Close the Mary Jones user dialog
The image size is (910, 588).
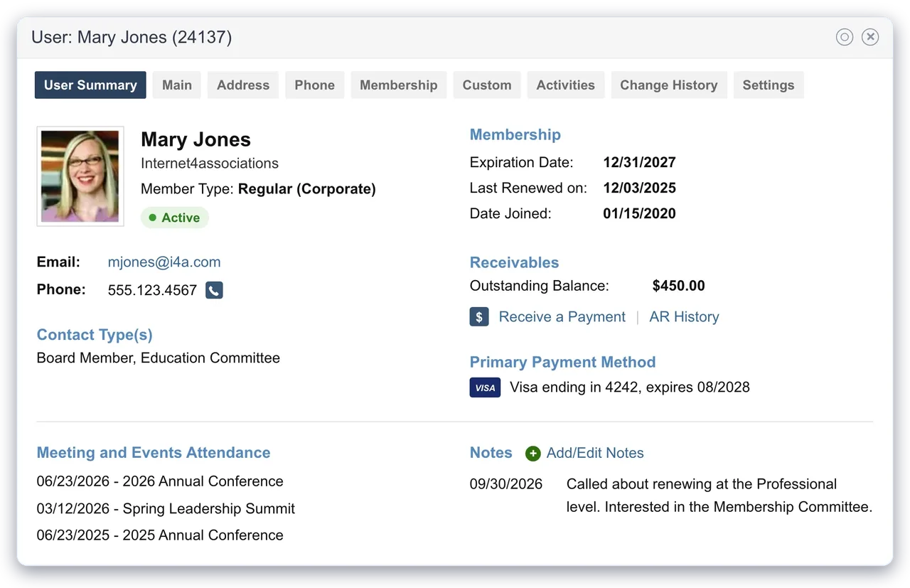870,37
